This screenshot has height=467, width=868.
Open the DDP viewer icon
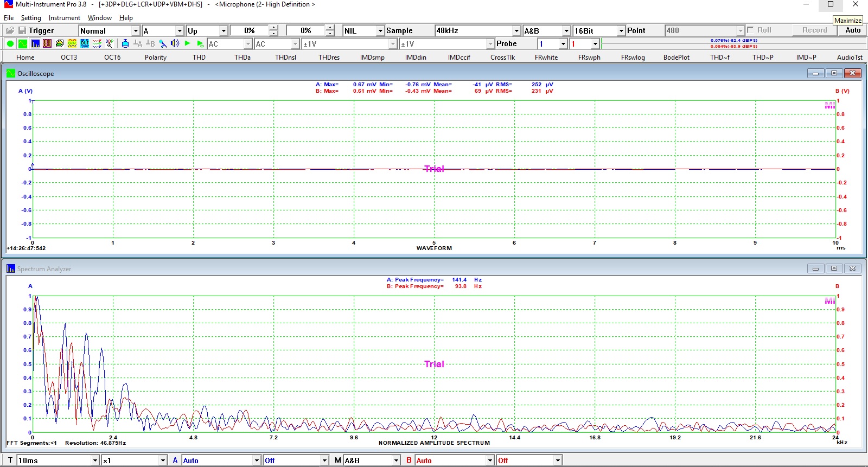tap(110, 44)
